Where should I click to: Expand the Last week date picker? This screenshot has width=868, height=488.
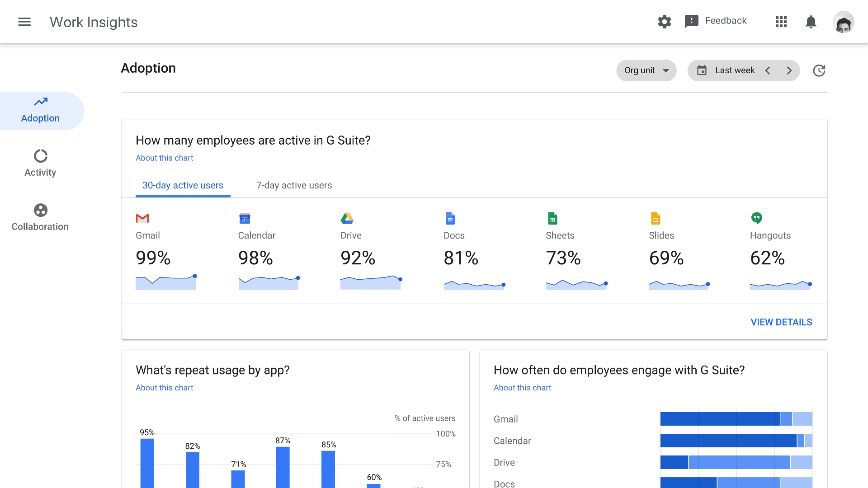pos(734,70)
